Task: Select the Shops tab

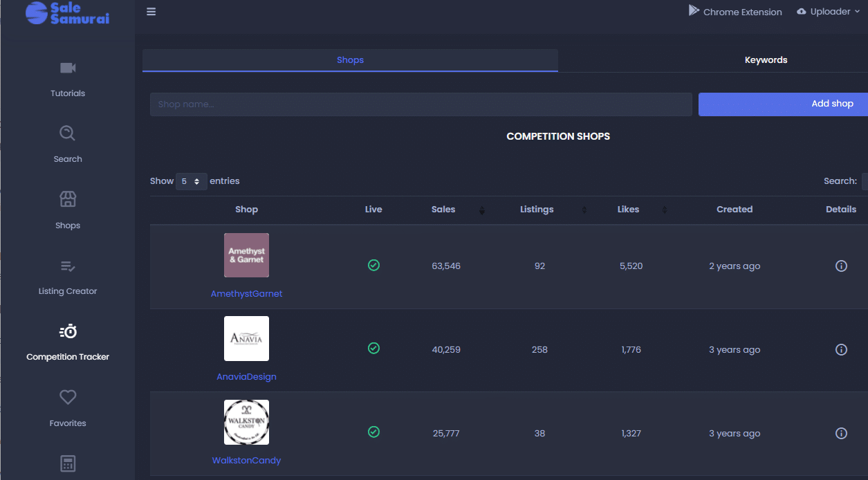Action: 350,59
